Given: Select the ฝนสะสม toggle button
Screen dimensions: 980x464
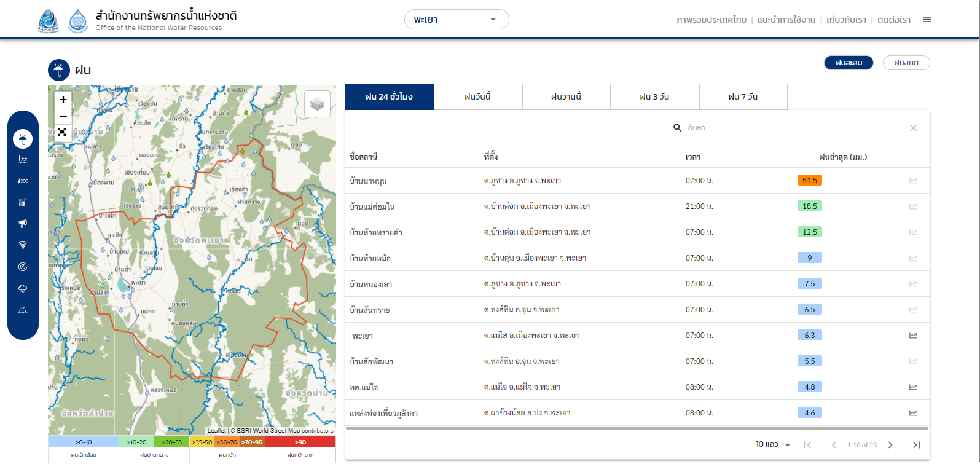Looking at the screenshot, I should tap(849, 63).
